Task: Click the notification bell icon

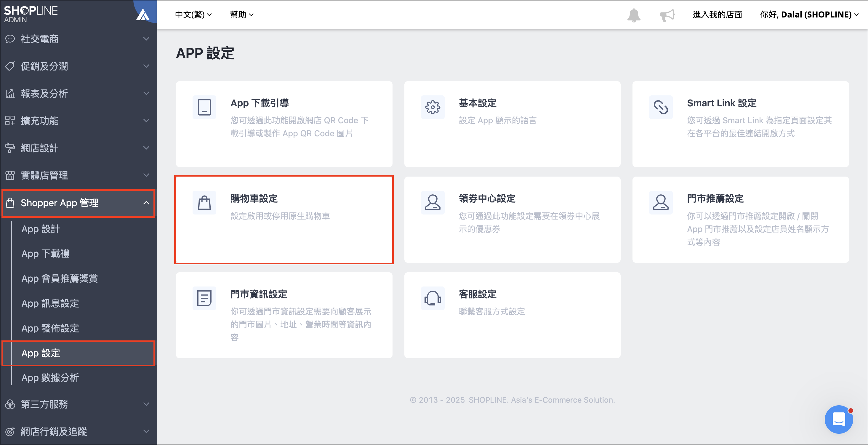Action: click(x=634, y=15)
